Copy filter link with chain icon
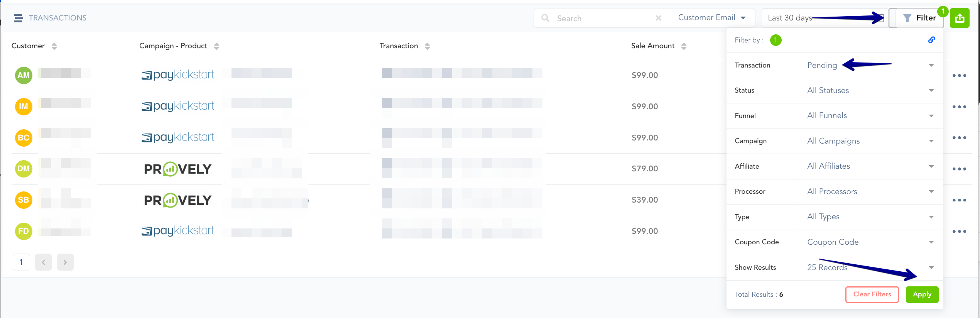Image resolution: width=980 pixels, height=318 pixels. pos(931,40)
